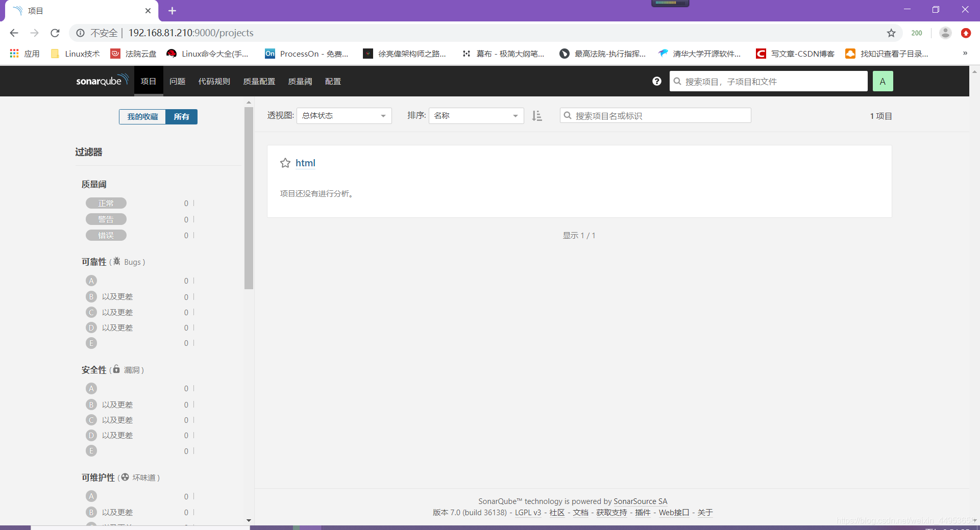This screenshot has width=980, height=530.
Task: Open the user account menu marked A
Action: click(883, 81)
